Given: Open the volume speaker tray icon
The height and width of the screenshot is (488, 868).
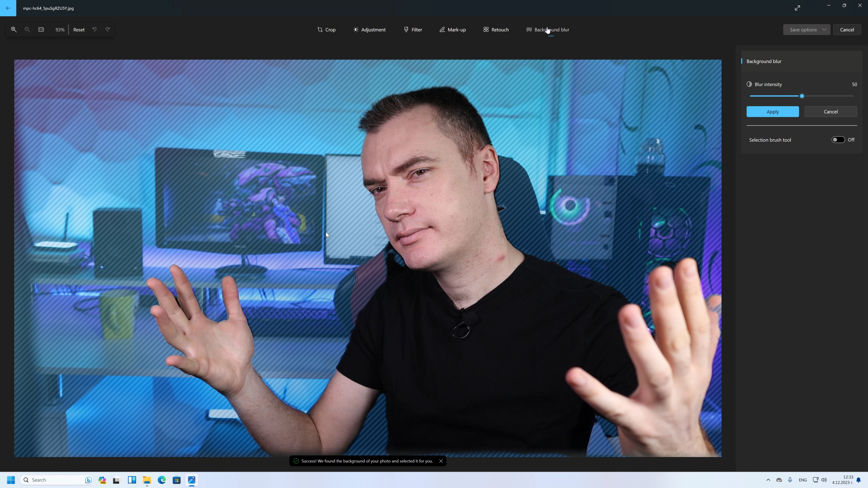Looking at the screenshot, I should (824, 480).
